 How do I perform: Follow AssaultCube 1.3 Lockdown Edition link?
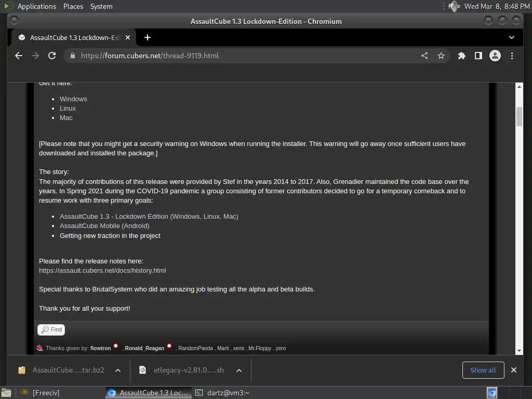[149, 217]
